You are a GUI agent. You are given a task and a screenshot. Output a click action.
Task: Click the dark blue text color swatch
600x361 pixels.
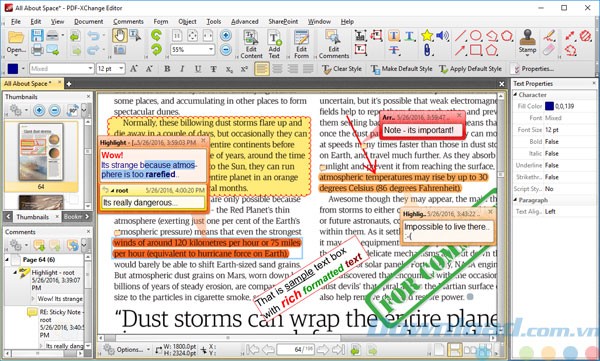[13, 69]
